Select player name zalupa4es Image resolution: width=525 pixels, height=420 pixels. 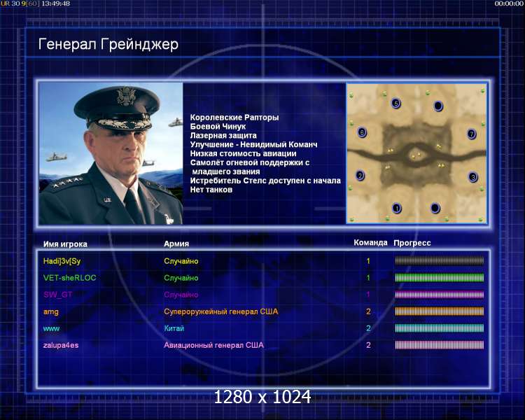(61, 345)
